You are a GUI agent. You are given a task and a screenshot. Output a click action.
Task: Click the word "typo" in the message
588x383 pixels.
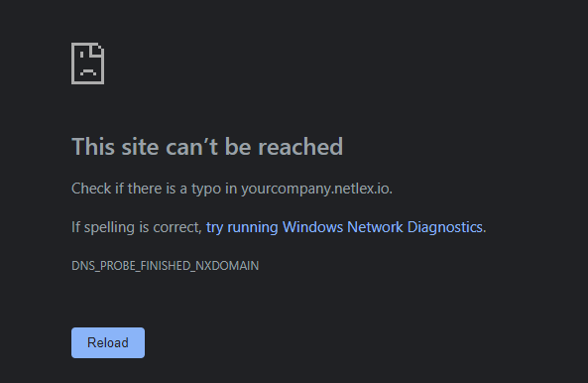click(206, 189)
